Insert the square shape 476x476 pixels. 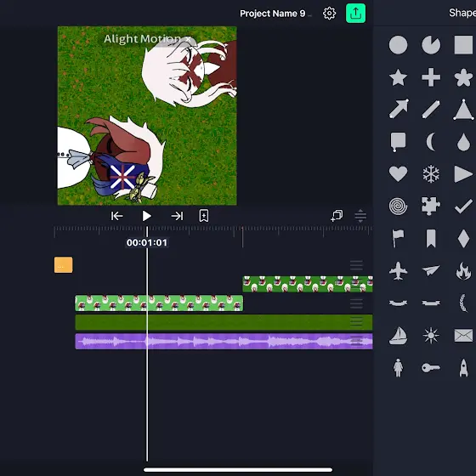463,45
